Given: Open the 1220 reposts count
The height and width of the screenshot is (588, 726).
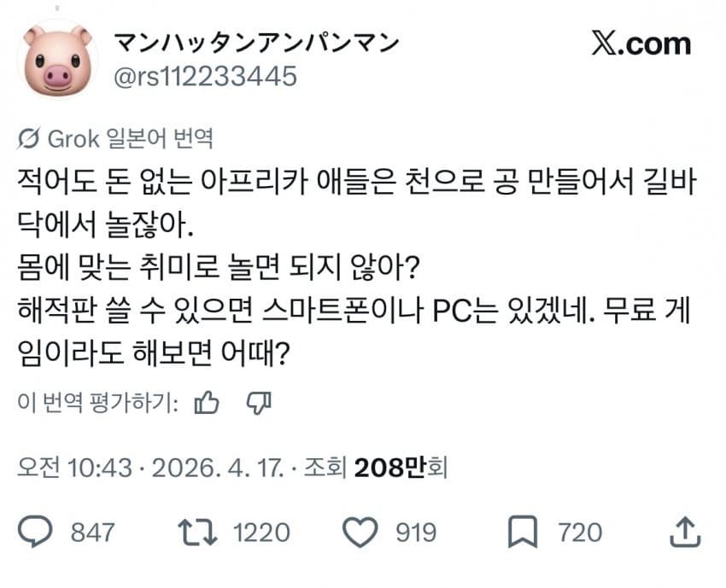Looking at the screenshot, I should pos(261,533).
